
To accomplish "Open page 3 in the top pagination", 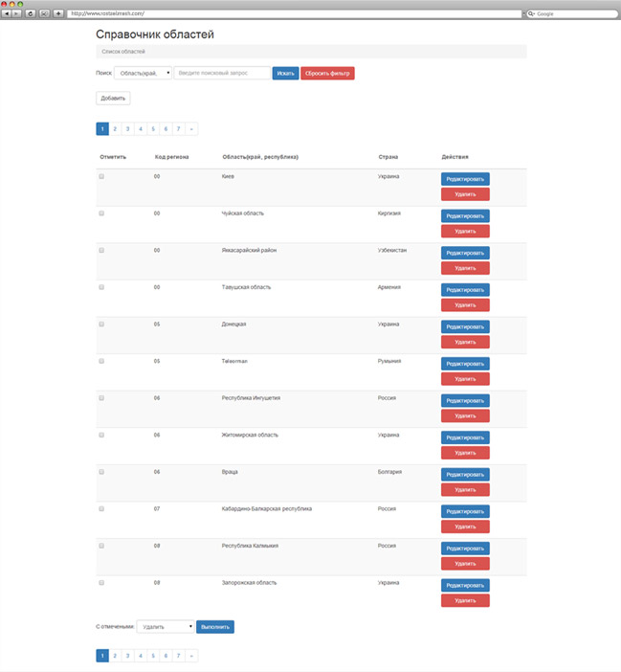I will pyautogui.click(x=127, y=129).
